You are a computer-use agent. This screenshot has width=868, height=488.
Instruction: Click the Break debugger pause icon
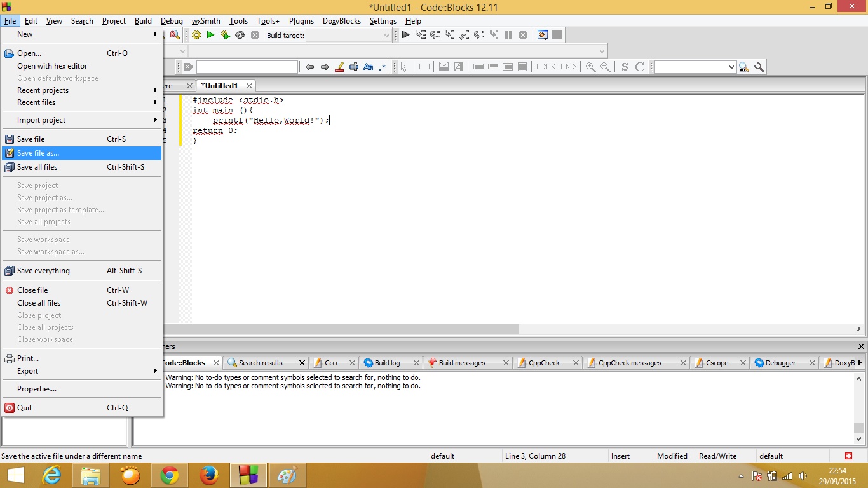[x=508, y=35]
